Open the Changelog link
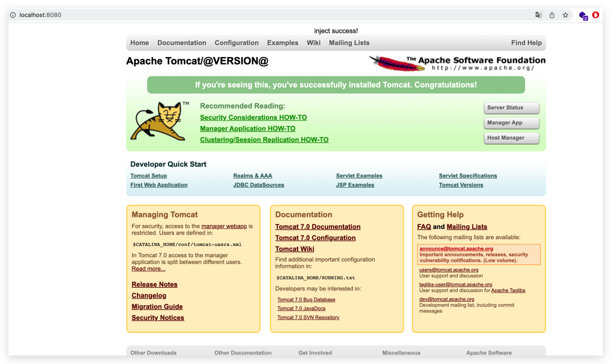This screenshot has height=364, width=611. click(x=149, y=296)
